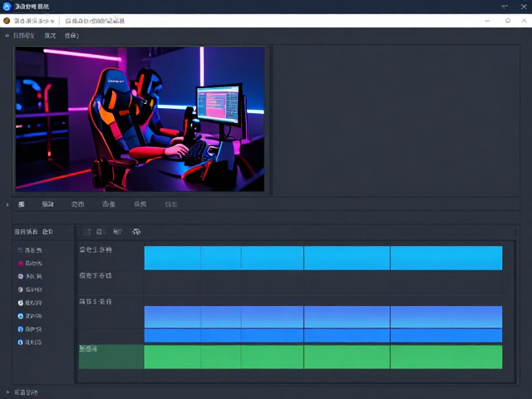The height and width of the screenshot is (399, 532).
Task: Click the grey circle icon in fourth list row
Action: coord(20,290)
